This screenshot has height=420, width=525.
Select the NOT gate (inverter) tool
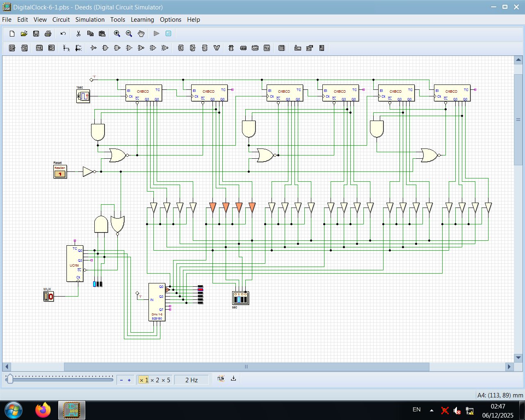93,48
